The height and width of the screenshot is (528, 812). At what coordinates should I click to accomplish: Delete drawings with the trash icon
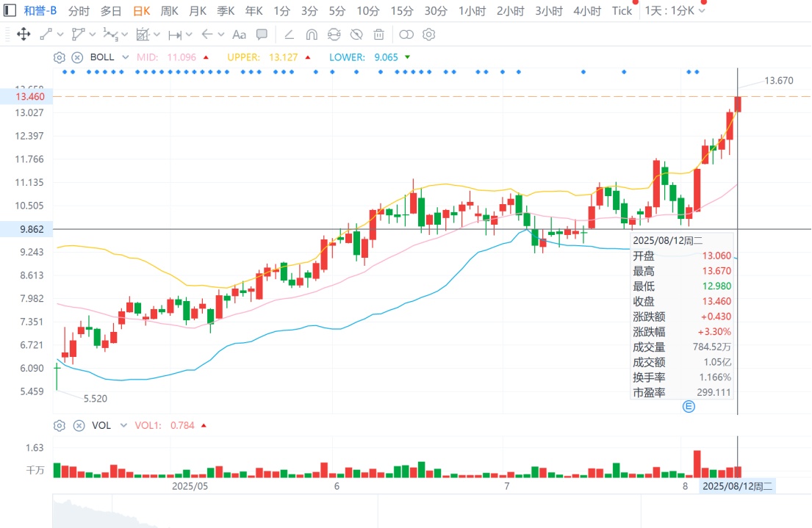pyautogui.click(x=378, y=35)
